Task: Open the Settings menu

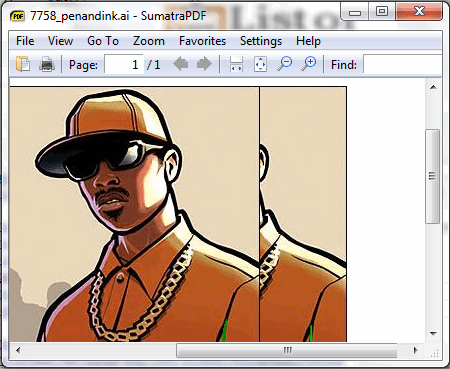Action: (261, 41)
